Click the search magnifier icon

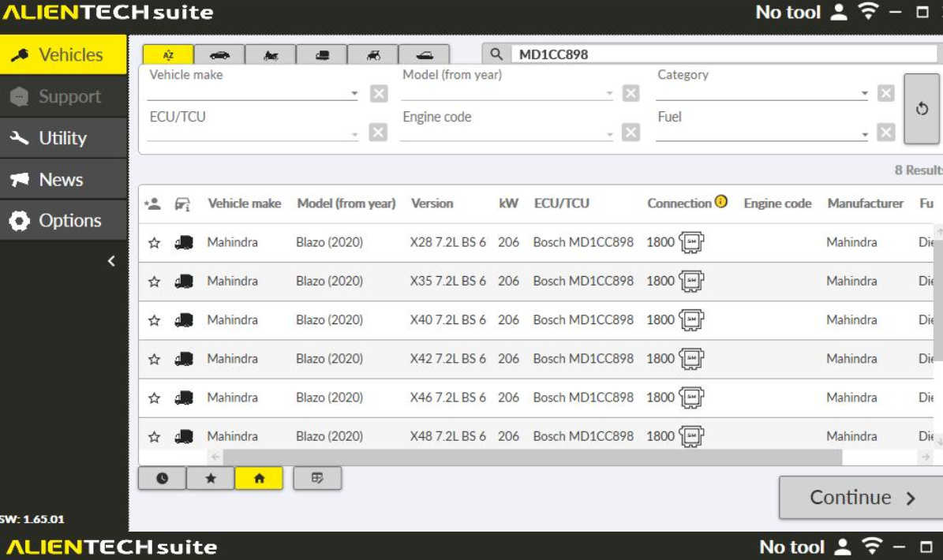(497, 54)
